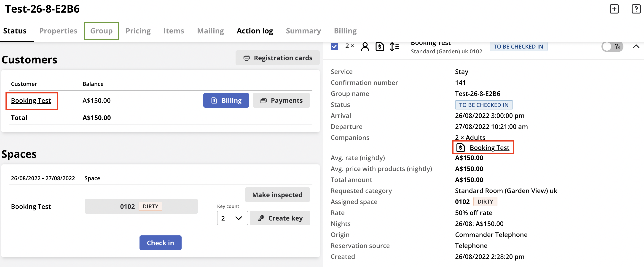Collapse the reservation details chevron

pyautogui.click(x=636, y=46)
